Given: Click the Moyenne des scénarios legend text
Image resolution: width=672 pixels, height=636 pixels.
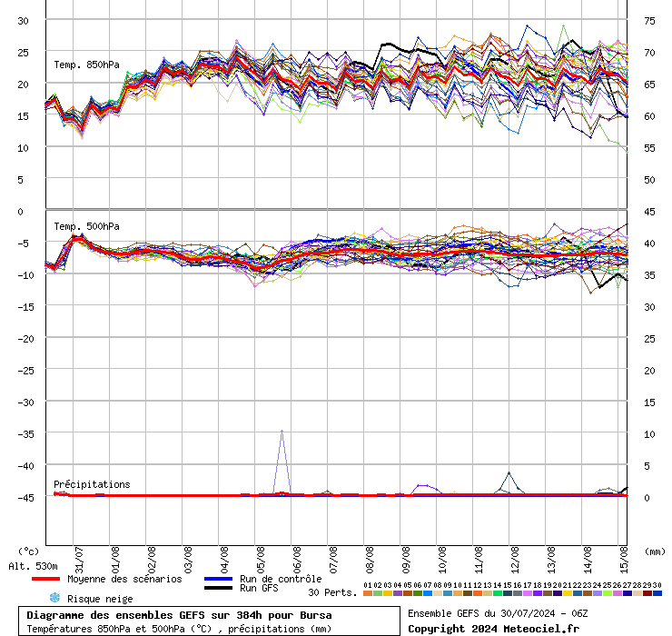Looking at the screenshot, I should point(124,579).
